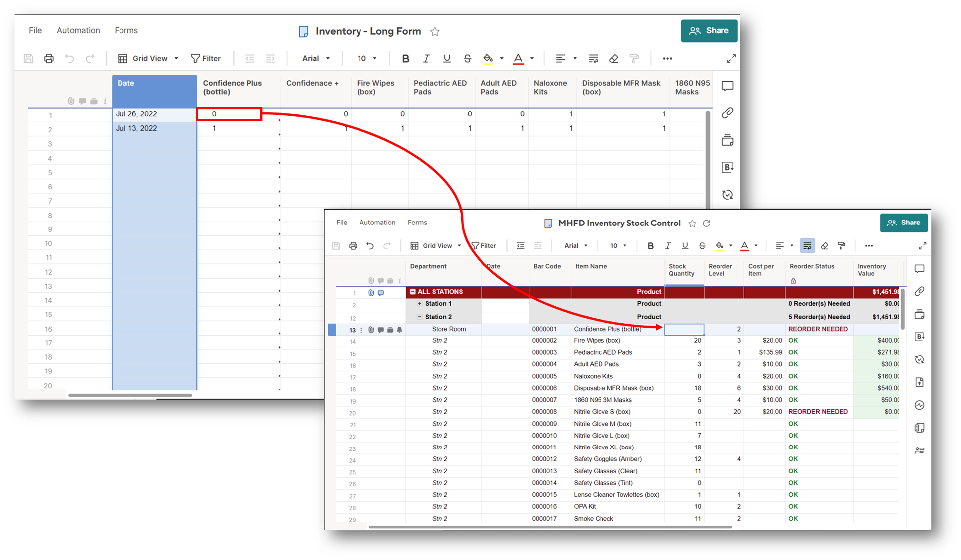Click the Share button on MHFD sheet
This screenshot has width=961, height=560.
coord(904,223)
